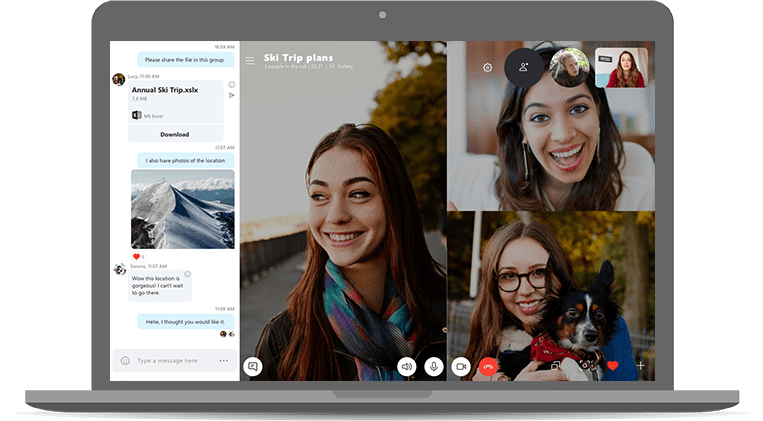Open the emoji picker in message box
The width and height of the screenshot is (763, 421).
tap(125, 360)
